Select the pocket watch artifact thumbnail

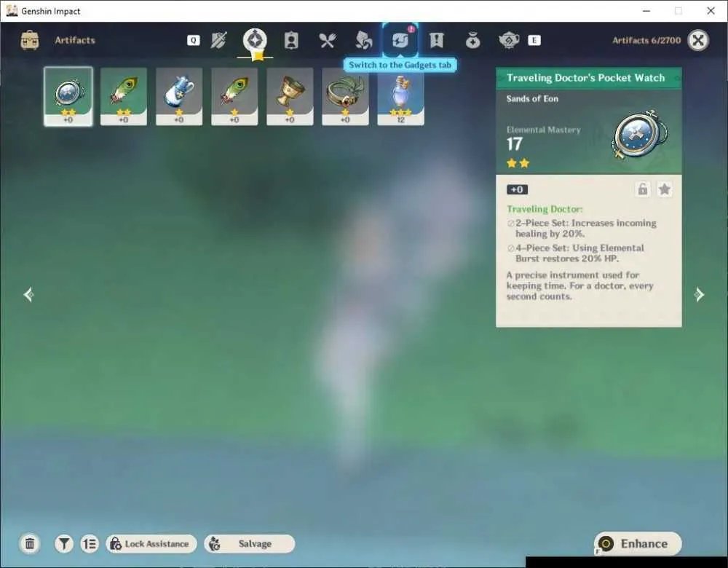pos(68,96)
